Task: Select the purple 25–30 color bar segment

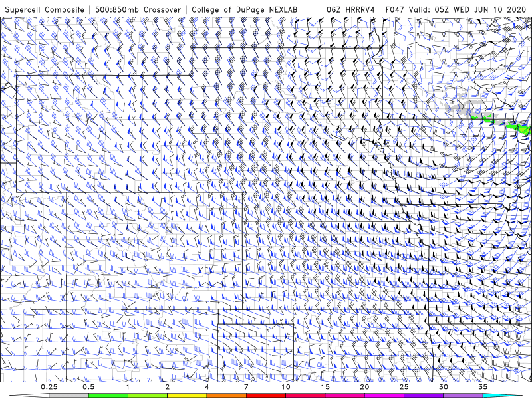Action: (x=424, y=396)
